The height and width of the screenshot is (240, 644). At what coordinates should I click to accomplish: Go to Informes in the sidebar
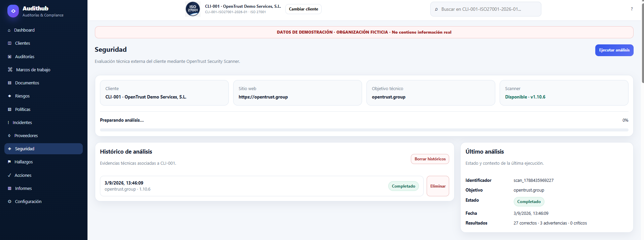(x=43, y=189)
